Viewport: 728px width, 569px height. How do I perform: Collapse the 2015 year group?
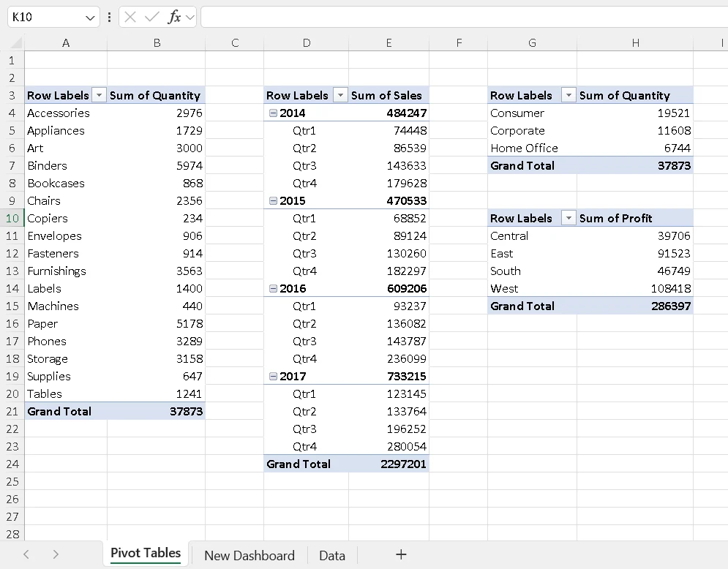pos(274,201)
